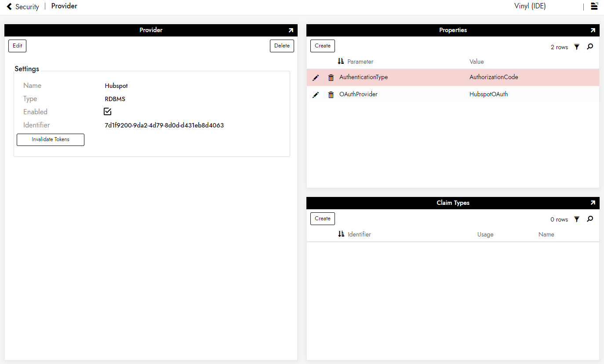Open search in the Claim Types panel

(590, 219)
